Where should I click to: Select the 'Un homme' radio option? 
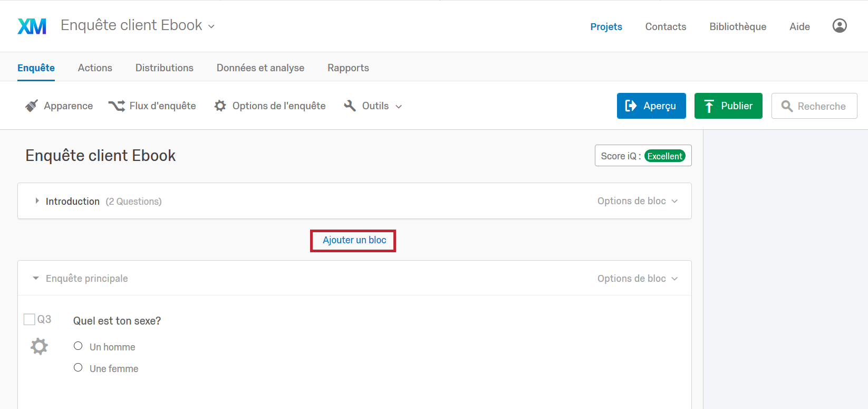pos(78,346)
